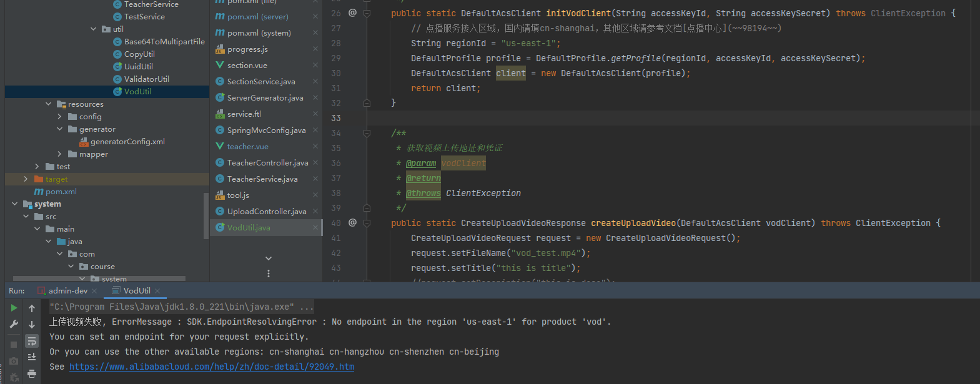Click the up arrow in Run panel
Screen dimensions: 980x384
coord(32,308)
